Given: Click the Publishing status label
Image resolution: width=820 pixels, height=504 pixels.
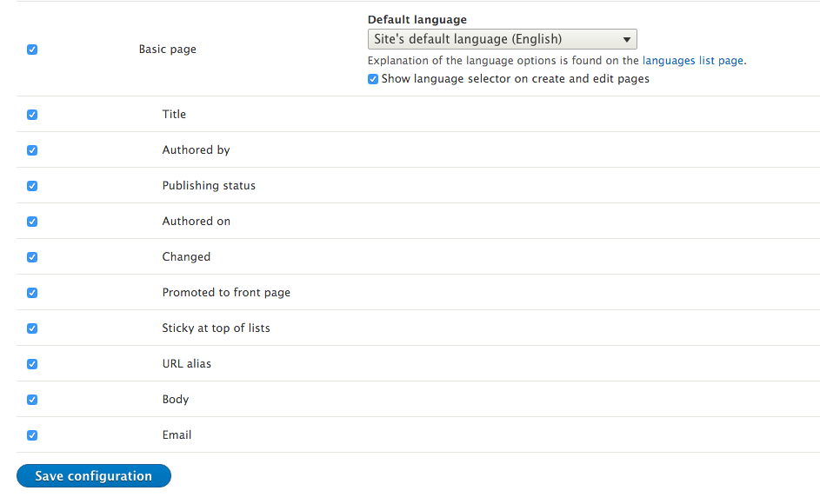Looking at the screenshot, I should coord(209,186).
